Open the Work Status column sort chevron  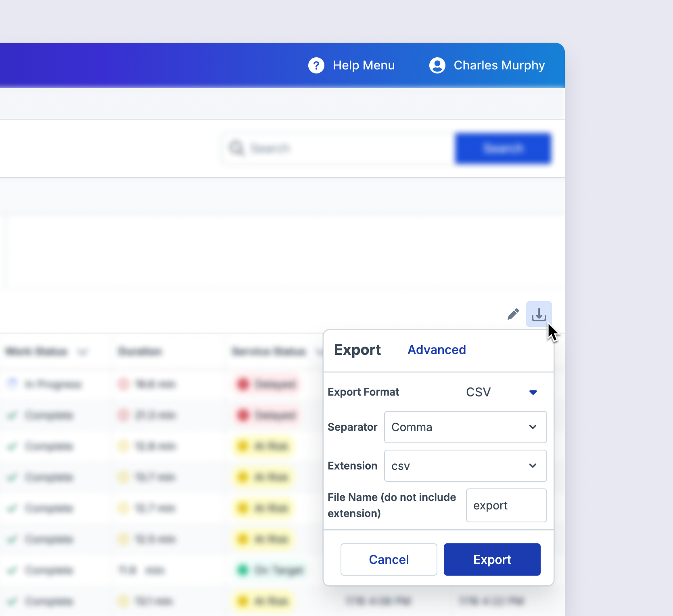(x=82, y=352)
